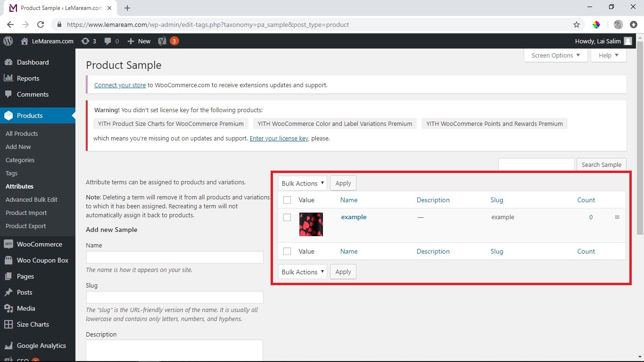
Task: Click the browser profile avatar icon
Action: (x=619, y=25)
